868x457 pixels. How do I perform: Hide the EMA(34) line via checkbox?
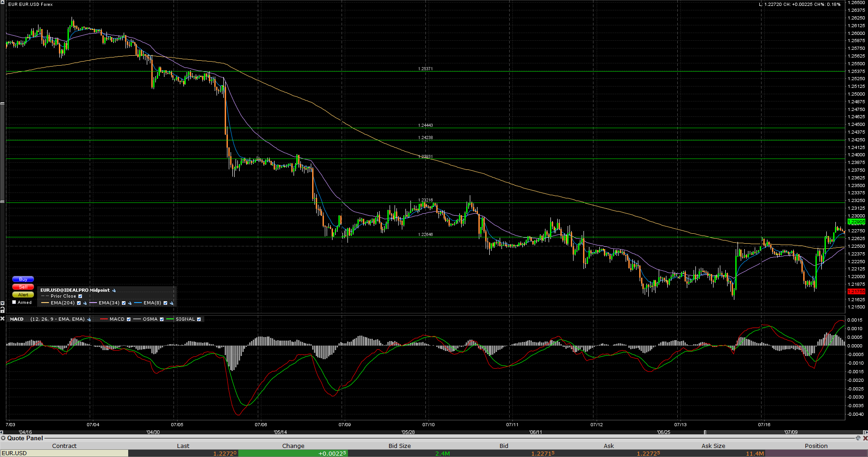124,303
